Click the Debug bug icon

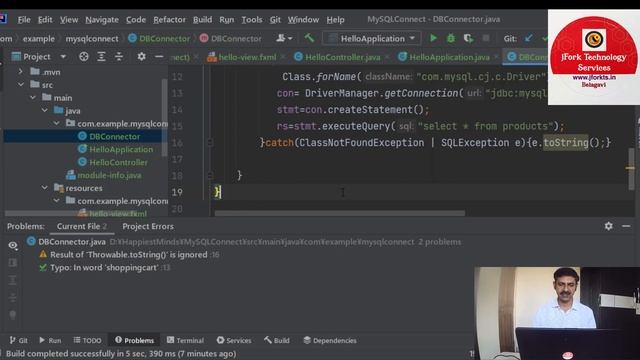tap(451, 38)
